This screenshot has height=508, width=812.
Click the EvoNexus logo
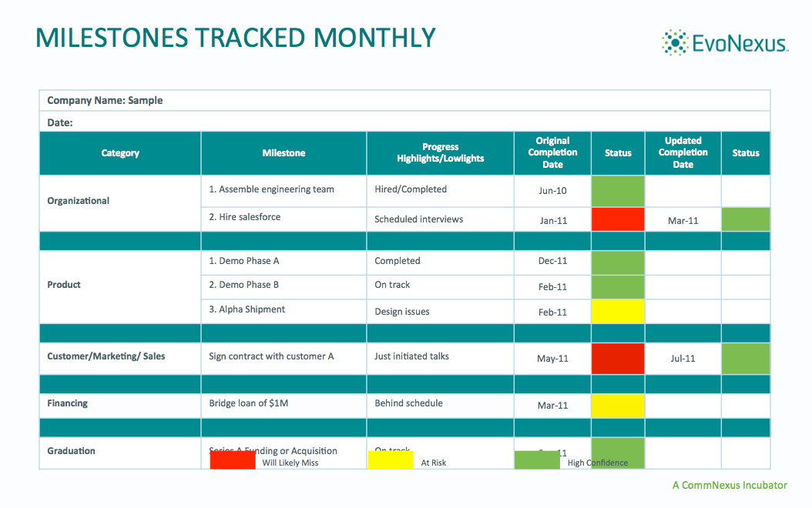point(724,43)
